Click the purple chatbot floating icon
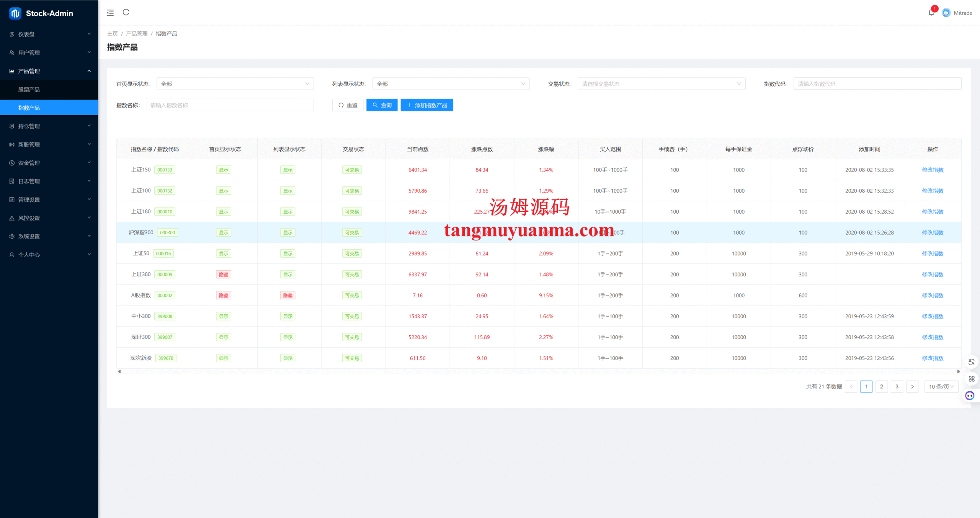The width and height of the screenshot is (980, 518). 970,395
